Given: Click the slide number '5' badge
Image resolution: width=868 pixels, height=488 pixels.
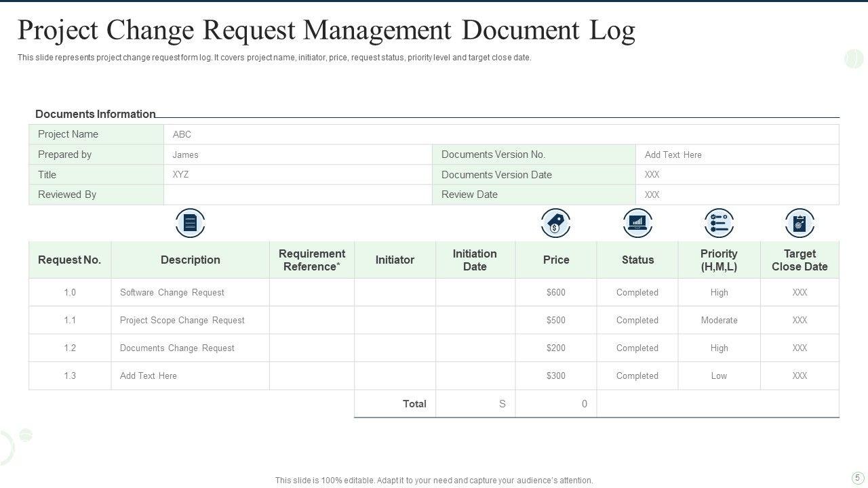Looking at the screenshot, I should point(857,478).
